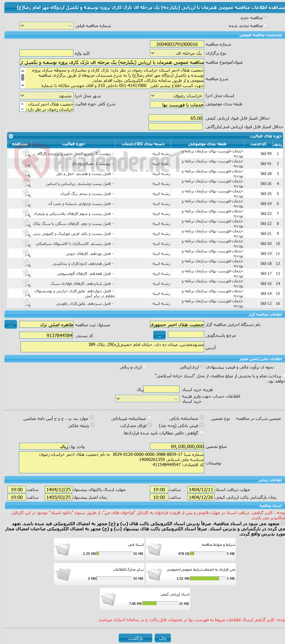Open view icon for row bld-24

pyautogui.click(x=26, y=204)
